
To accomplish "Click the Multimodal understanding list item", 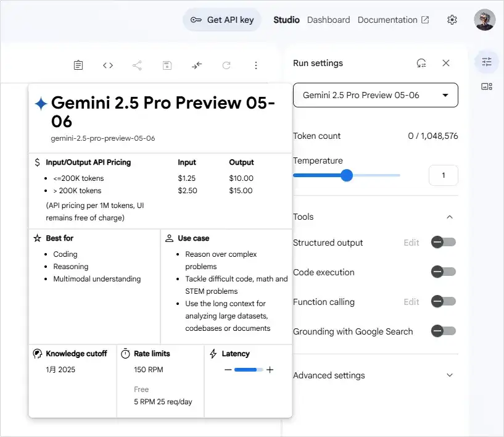I will pyautogui.click(x=97, y=279).
